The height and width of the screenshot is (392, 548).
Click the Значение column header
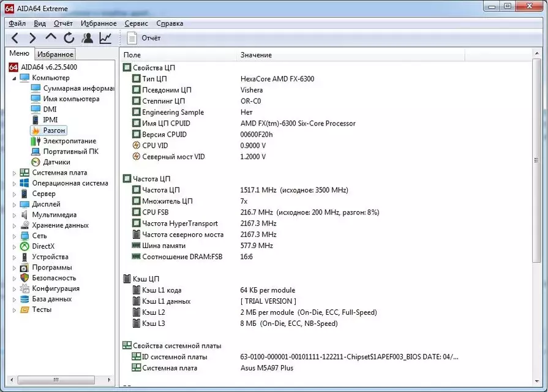click(351, 55)
